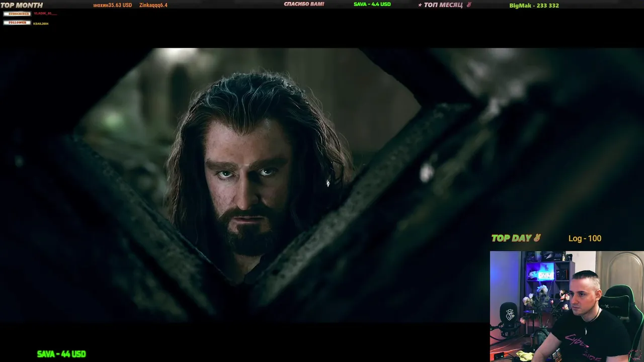The height and width of the screenshot is (362, 644).
Task: Click the 35.63 USD donation entry
Action: click(x=113, y=5)
